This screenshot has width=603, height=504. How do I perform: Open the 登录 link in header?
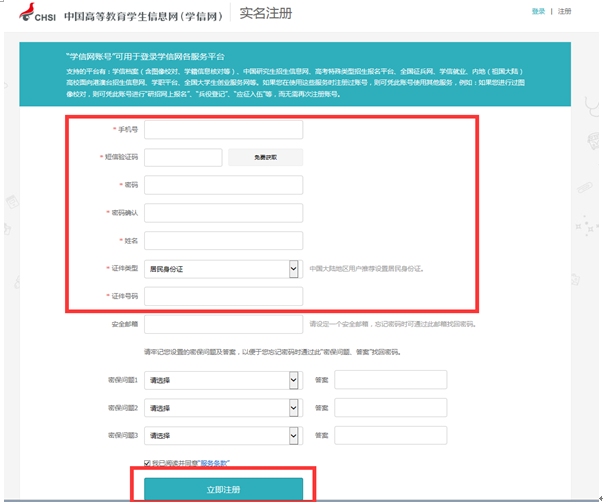click(539, 11)
